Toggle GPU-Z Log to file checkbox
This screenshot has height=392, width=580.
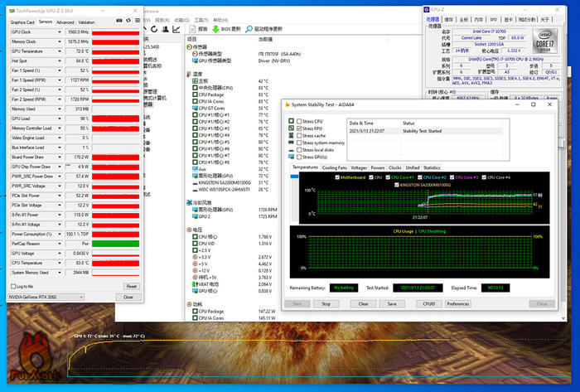(x=13, y=286)
